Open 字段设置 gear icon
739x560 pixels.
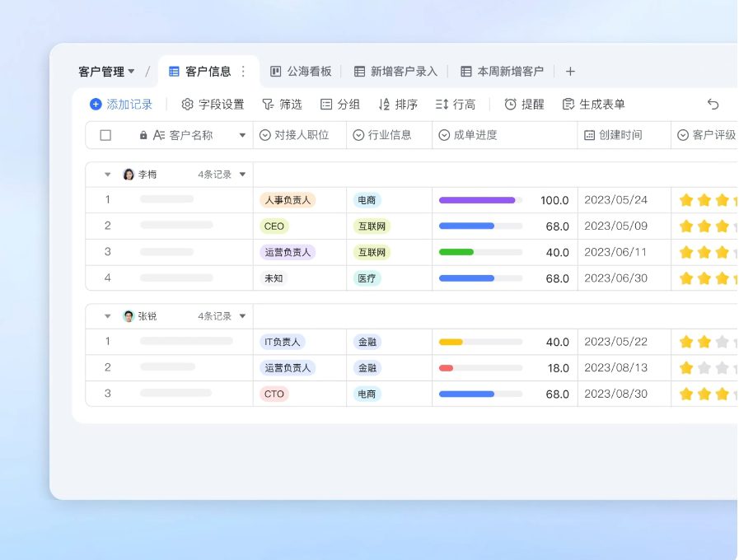point(188,104)
